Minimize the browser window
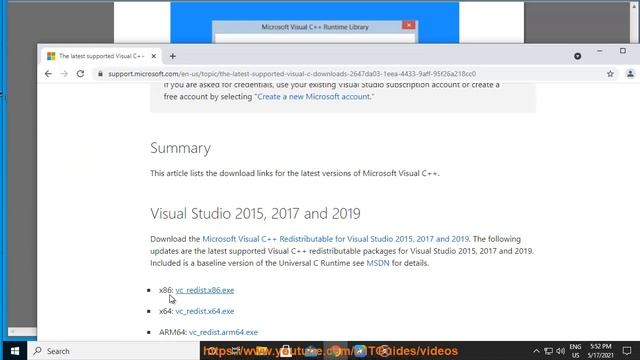The width and height of the screenshot is (640, 360). tap(600, 51)
